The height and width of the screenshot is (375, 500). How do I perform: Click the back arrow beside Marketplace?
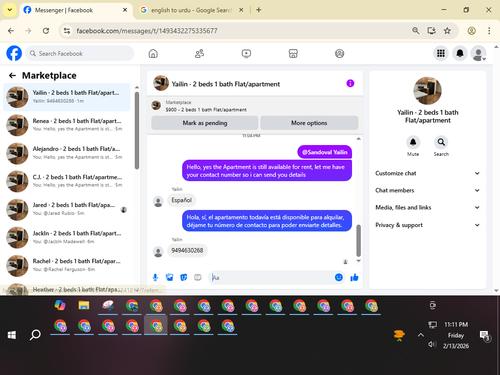(12, 76)
